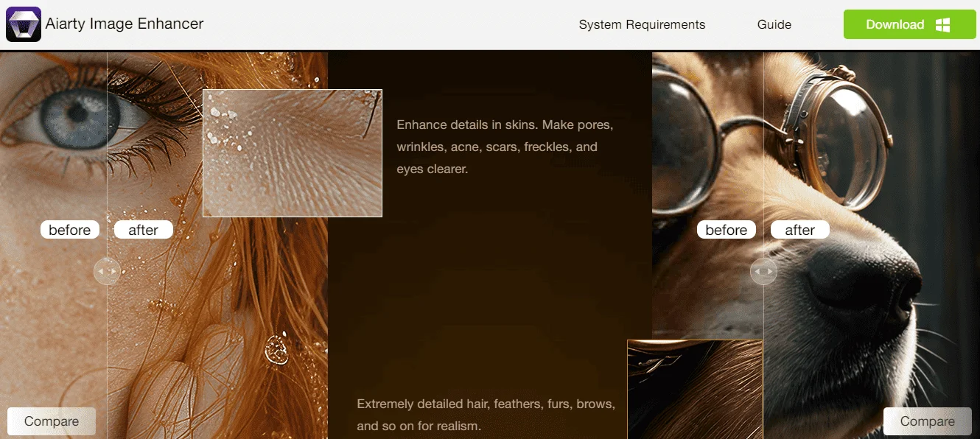Open the Aiarty Image Enhancer title link

pyautogui.click(x=125, y=24)
